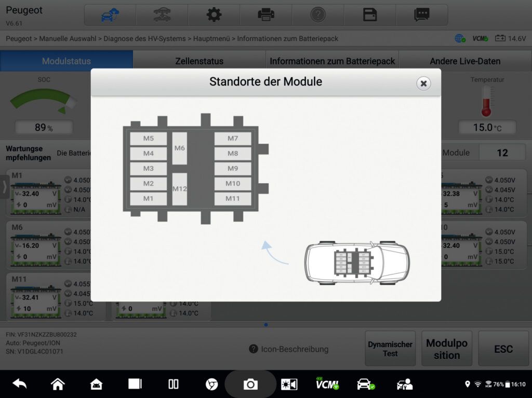Click the vehicle lift icon in toolbar
The height and width of the screenshot is (398, 532).
coord(162,15)
